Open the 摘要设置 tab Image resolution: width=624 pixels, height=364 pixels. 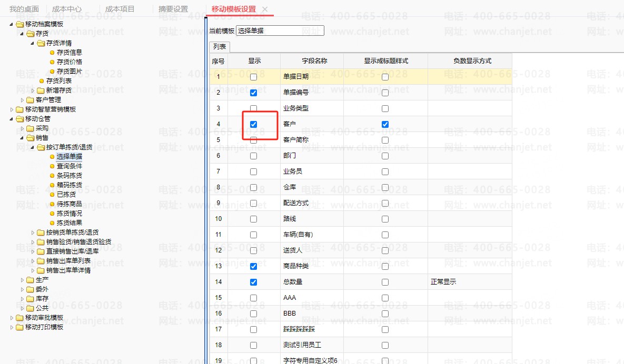point(173,9)
